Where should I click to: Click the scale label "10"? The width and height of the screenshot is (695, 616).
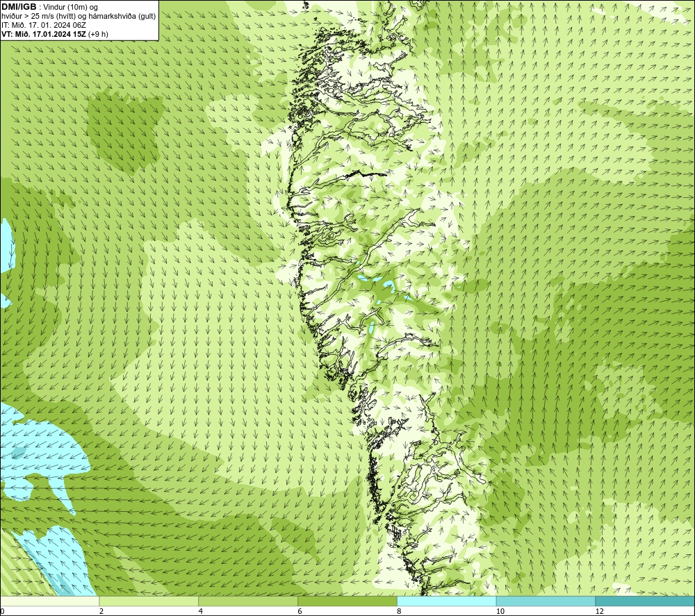(x=500, y=612)
